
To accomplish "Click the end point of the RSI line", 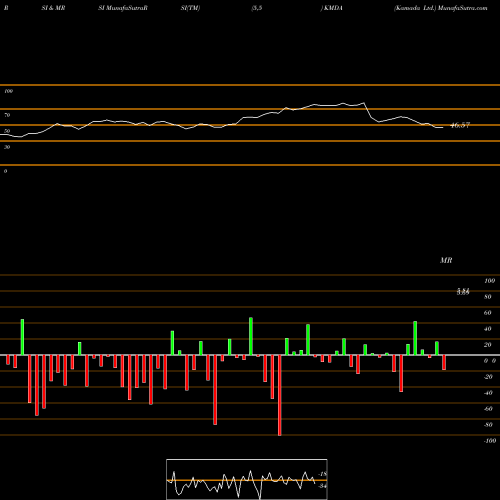I will [443, 128].
